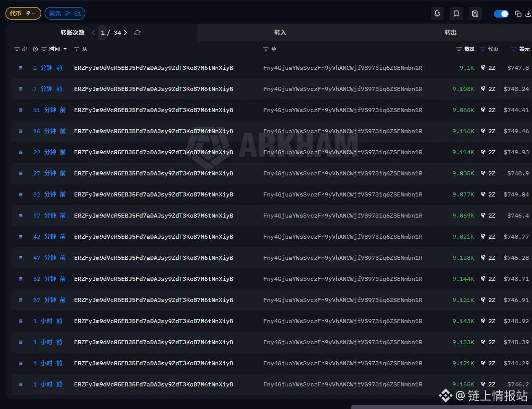This screenshot has height=409, width=532.
Task: Click the USD ≥ $1 filter chip
Action: 65,13
